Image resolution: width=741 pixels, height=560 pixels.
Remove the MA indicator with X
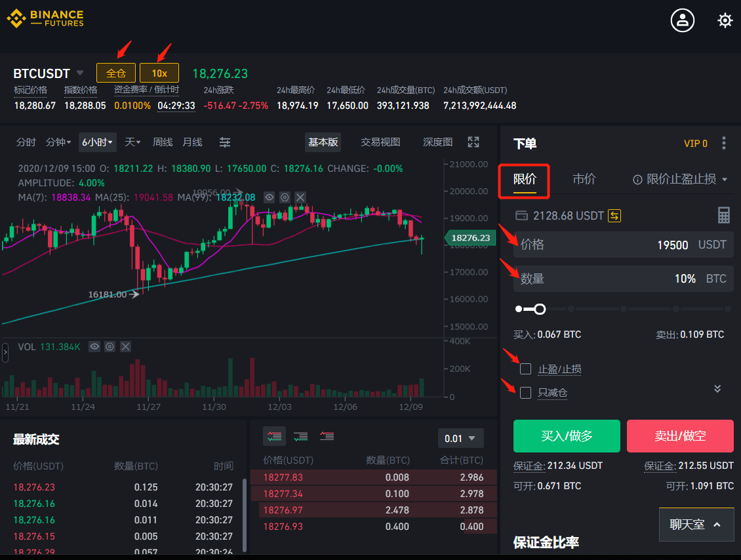(x=300, y=197)
